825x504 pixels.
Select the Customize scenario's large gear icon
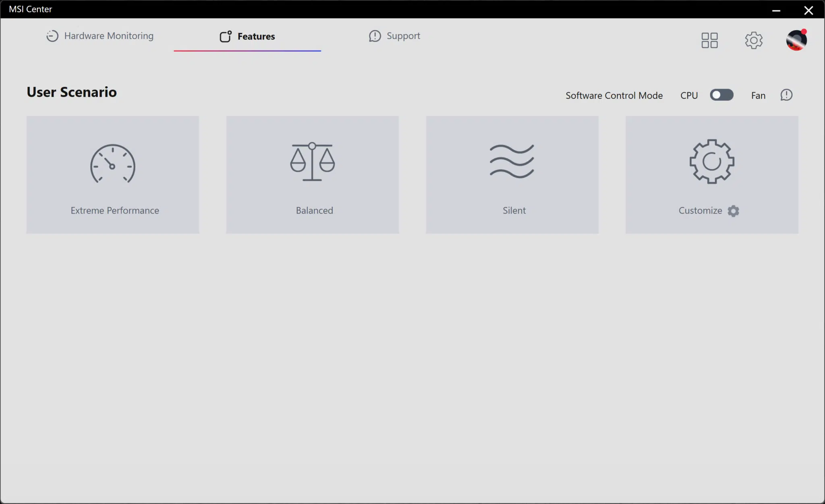click(x=712, y=162)
